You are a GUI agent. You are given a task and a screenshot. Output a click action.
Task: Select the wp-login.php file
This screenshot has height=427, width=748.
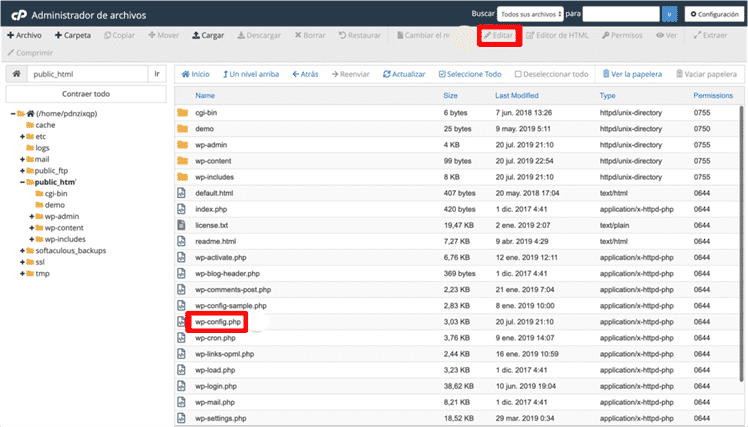(x=216, y=386)
